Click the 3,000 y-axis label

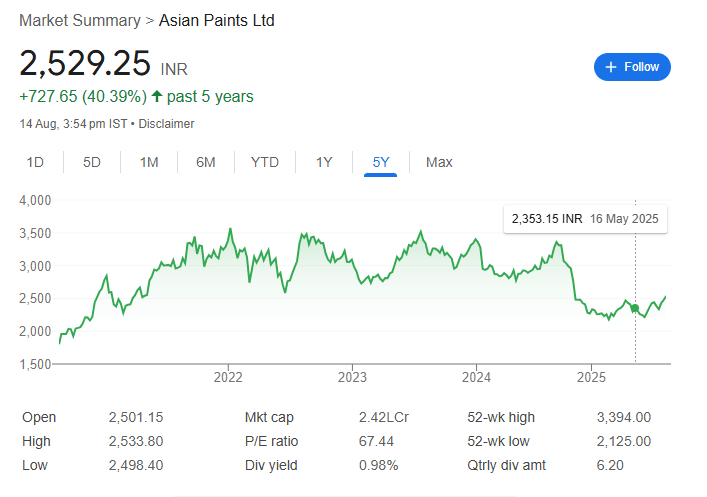click(35, 266)
